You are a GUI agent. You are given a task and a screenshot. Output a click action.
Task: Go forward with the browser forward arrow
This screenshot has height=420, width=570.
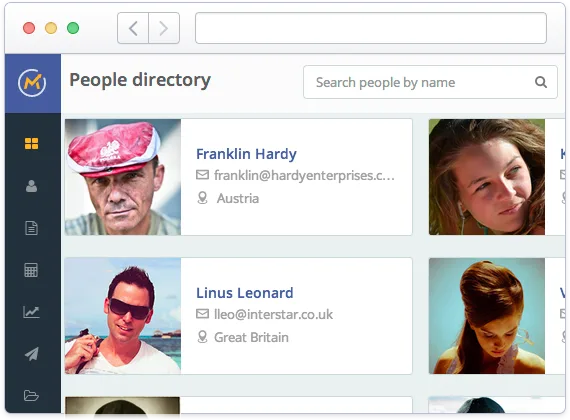(164, 28)
